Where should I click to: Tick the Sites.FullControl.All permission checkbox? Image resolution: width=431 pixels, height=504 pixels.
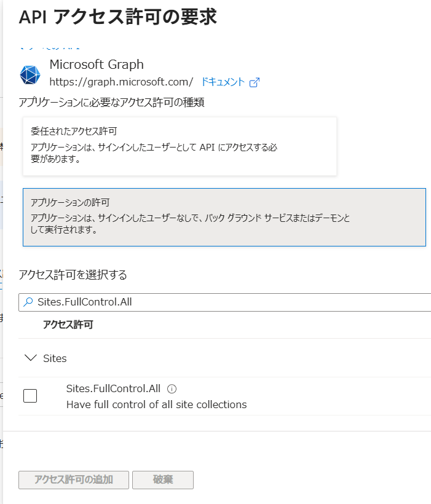tap(30, 396)
